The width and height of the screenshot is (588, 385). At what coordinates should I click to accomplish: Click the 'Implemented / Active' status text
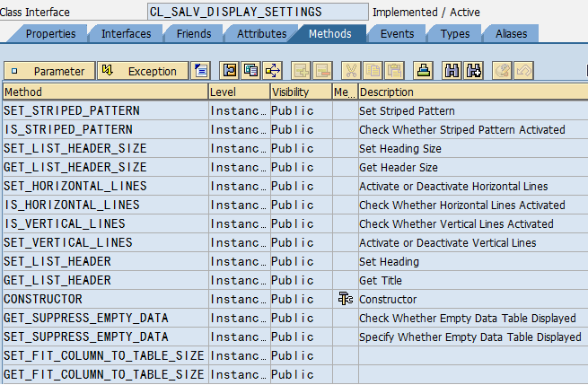pos(426,13)
